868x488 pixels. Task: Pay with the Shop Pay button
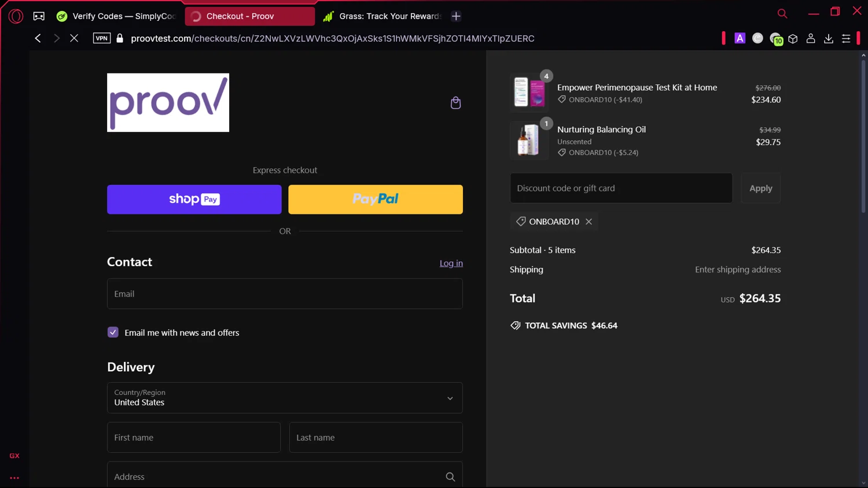coord(194,199)
